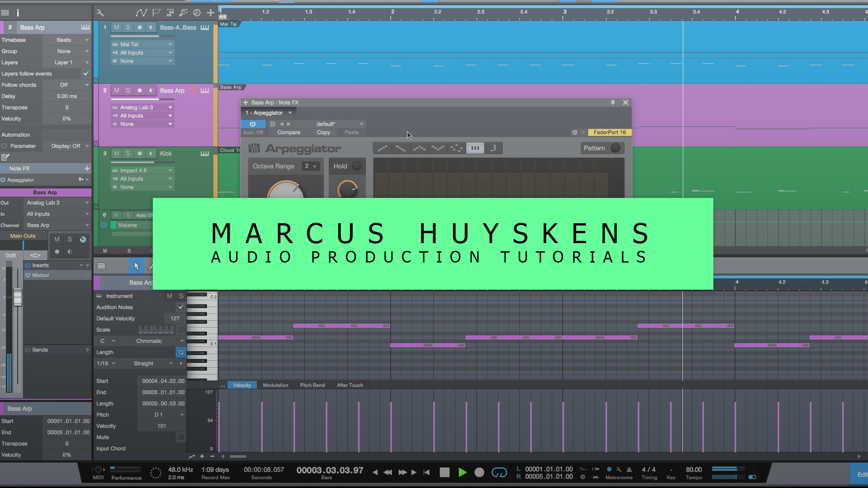The width and height of the screenshot is (868, 488).
Task: Select arpeggiator down-up direction icon
Action: pyautogui.click(x=438, y=148)
